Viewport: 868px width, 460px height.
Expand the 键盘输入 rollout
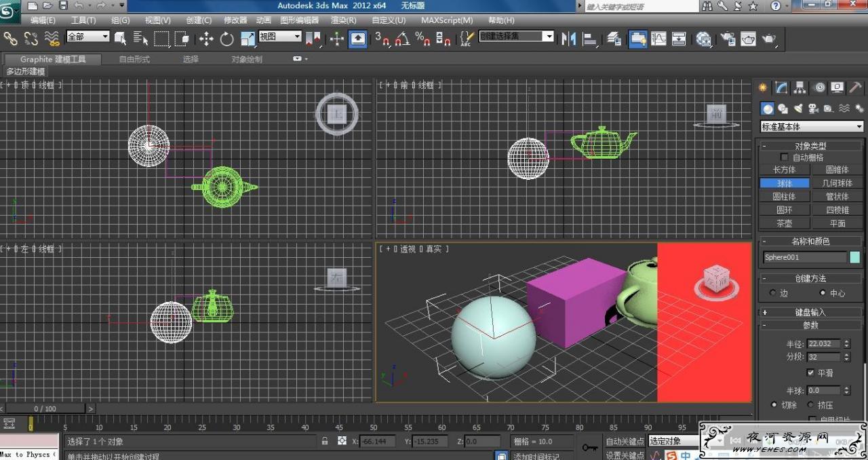click(x=810, y=312)
